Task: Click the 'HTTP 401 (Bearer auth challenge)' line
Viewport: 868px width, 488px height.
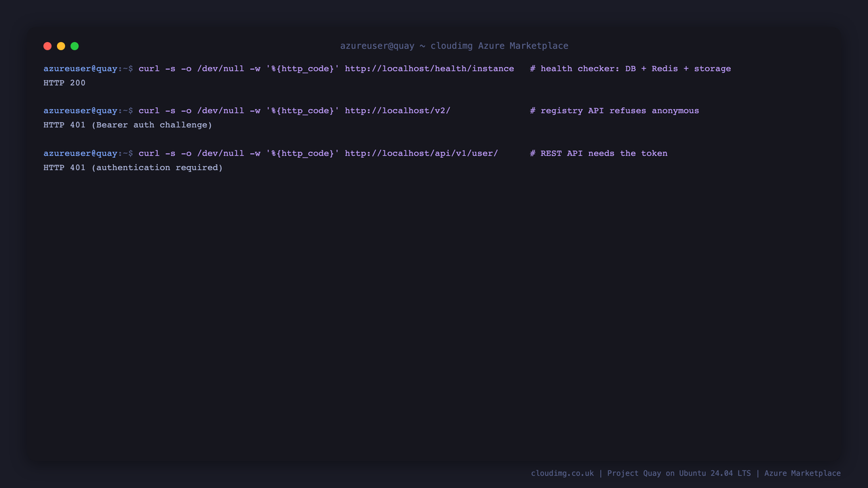Action: click(128, 125)
